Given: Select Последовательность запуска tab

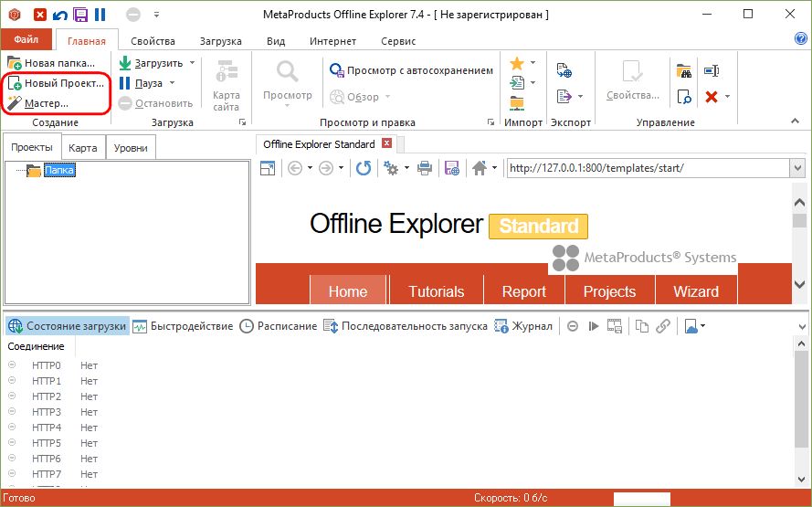Looking at the screenshot, I should (x=406, y=326).
